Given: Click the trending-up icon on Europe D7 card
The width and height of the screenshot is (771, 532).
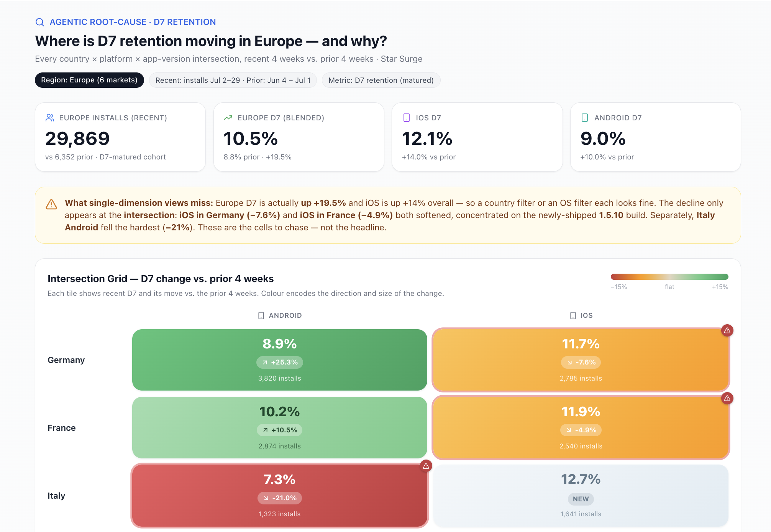Looking at the screenshot, I should tap(228, 118).
